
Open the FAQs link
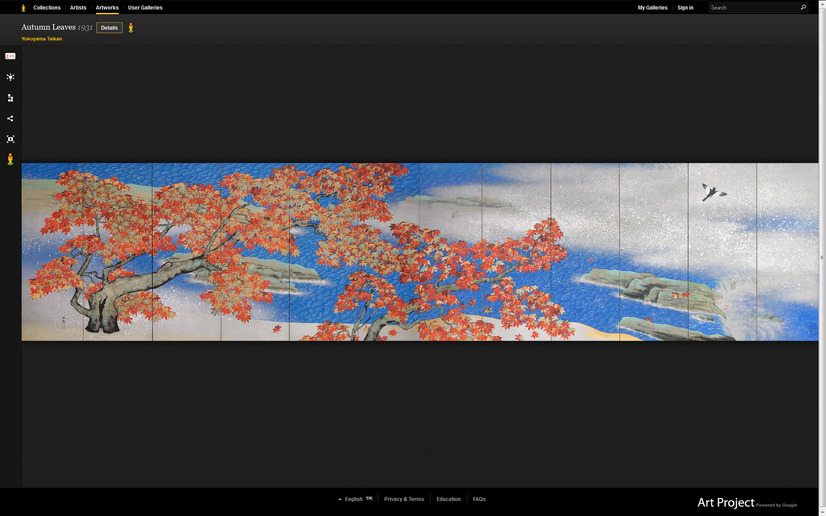point(479,499)
